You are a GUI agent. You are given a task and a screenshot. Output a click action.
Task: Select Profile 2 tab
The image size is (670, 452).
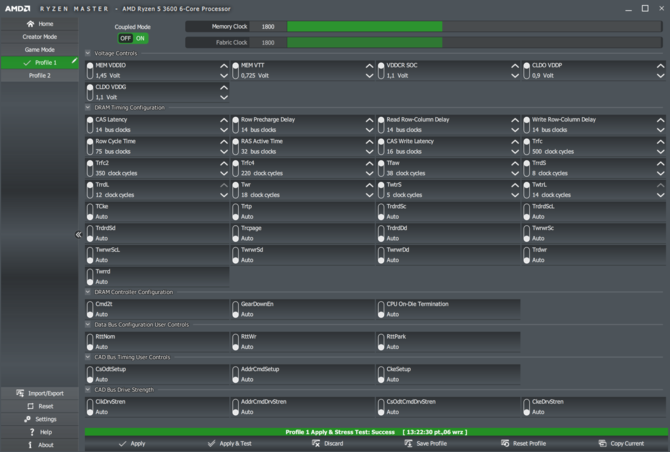click(39, 75)
